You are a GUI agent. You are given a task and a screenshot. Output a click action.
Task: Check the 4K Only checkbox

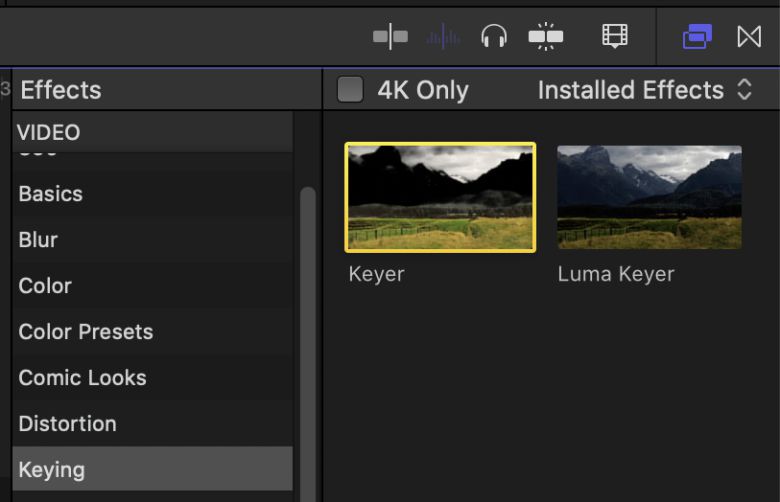pos(350,90)
